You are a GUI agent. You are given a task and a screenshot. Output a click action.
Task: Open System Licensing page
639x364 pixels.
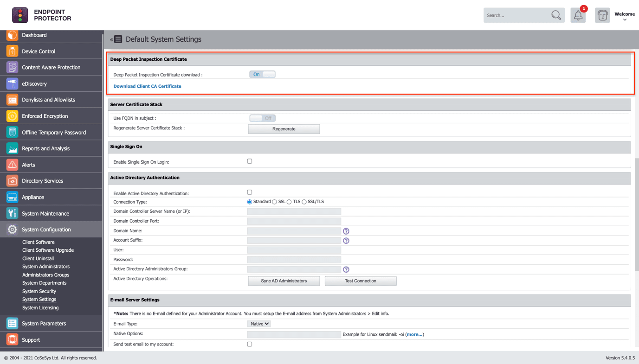coord(40,308)
